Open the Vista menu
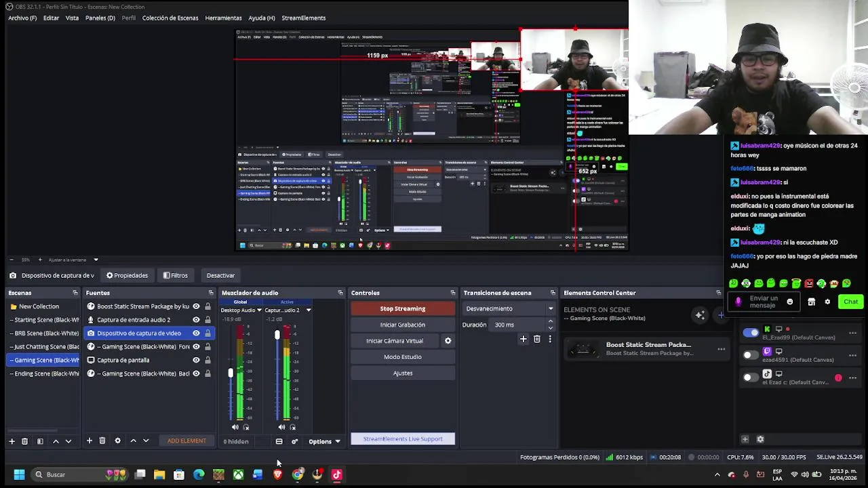Screen dimensions: 868x488 click(x=72, y=18)
